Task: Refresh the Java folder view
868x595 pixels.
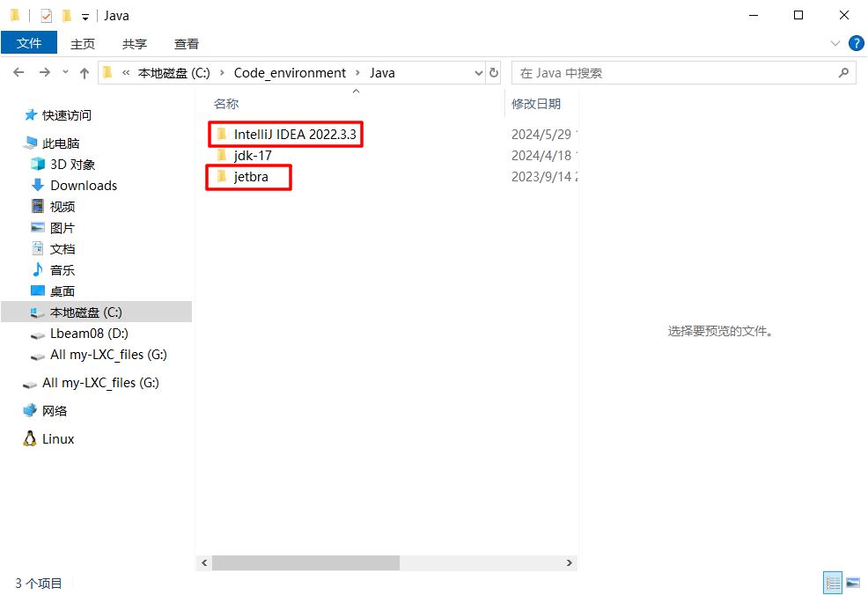Action: click(494, 73)
